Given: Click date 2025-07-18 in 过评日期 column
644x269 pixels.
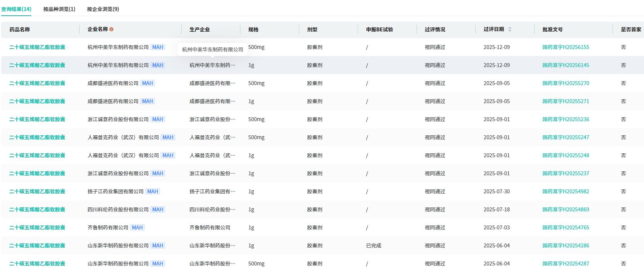Looking at the screenshot, I should [497, 209].
